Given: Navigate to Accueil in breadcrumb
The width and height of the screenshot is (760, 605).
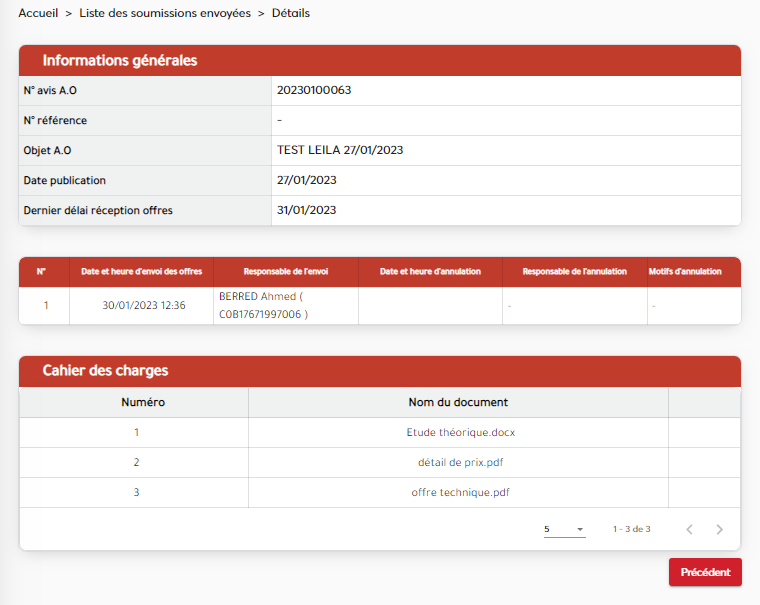Looking at the screenshot, I should pyautogui.click(x=38, y=14).
